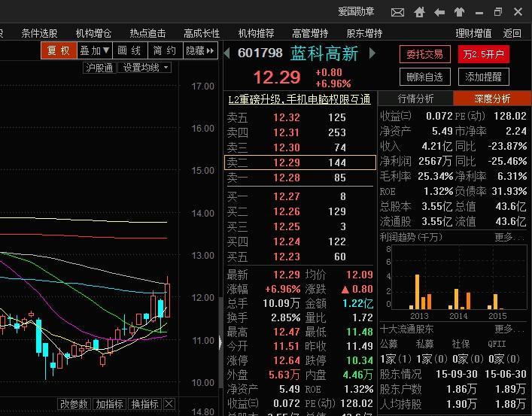Click 涨停 price 12.64
Viewport: 532px width, 416px height.
coord(287,360)
